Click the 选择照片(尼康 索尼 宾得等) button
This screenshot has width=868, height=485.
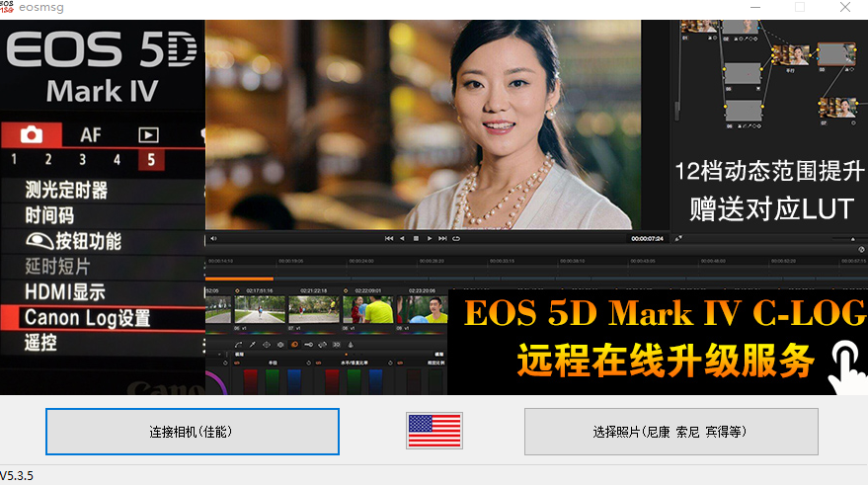(x=671, y=432)
